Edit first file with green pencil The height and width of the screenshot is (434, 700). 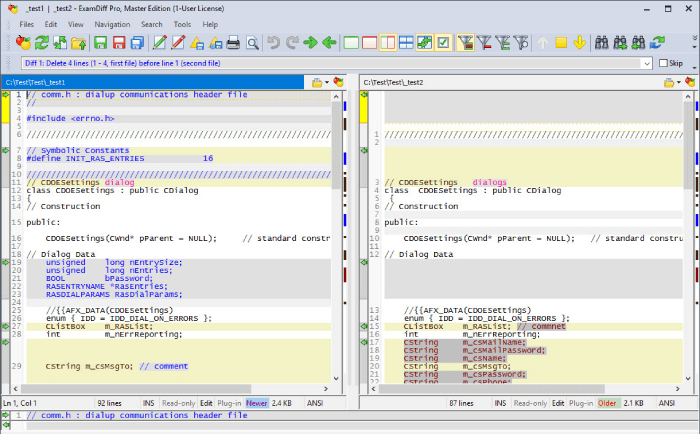click(x=159, y=43)
